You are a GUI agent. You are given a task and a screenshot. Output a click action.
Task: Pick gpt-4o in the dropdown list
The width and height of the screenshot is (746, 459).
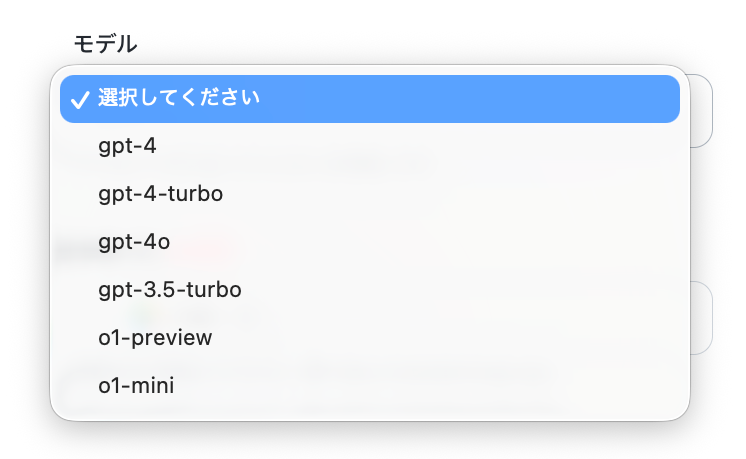point(370,242)
